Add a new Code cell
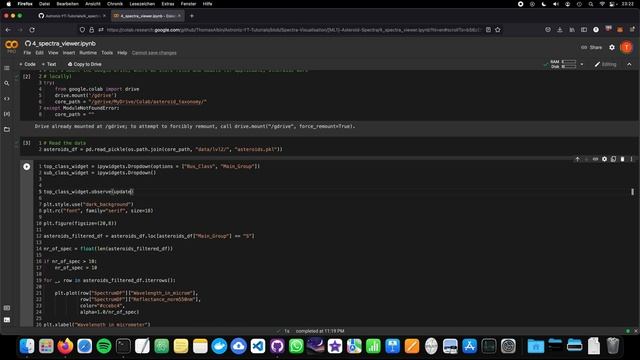 (x=27, y=64)
